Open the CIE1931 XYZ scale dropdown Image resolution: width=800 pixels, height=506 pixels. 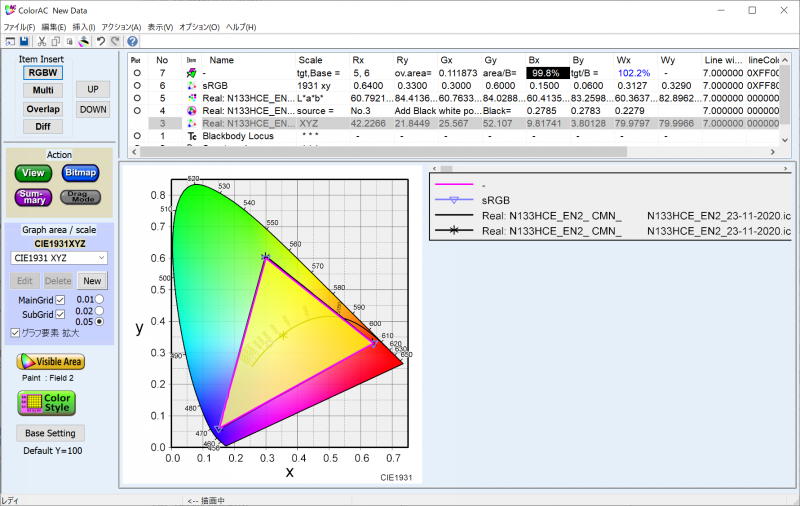point(59,258)
